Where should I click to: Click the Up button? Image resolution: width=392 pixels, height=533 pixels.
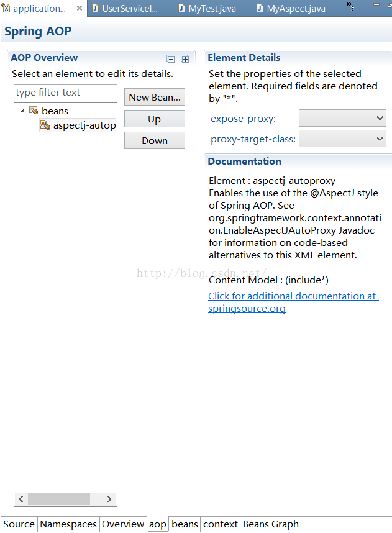pyautogui.click(x=155, y=119)
